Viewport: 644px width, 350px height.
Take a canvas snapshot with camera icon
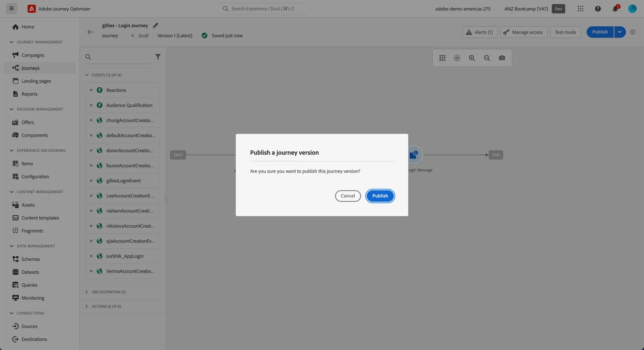502,58
